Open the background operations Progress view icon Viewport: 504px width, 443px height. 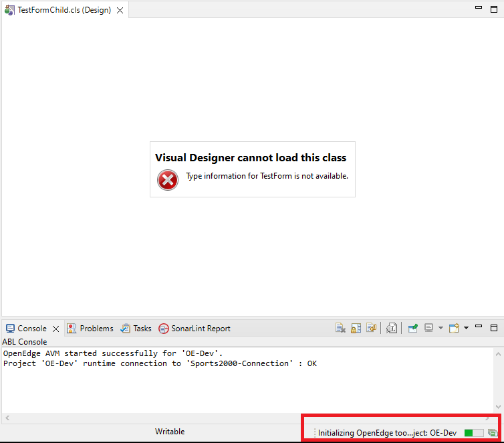tap(493, 433)
